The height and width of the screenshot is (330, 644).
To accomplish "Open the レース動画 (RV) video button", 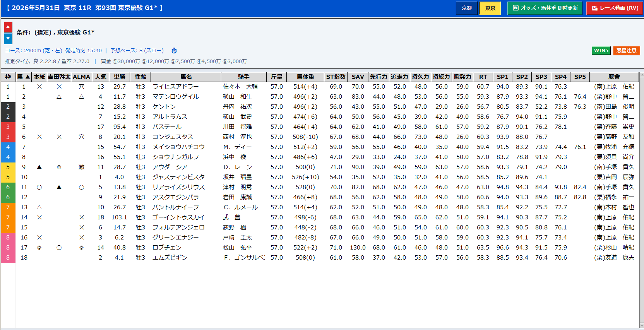I will [x=615, y=8].
